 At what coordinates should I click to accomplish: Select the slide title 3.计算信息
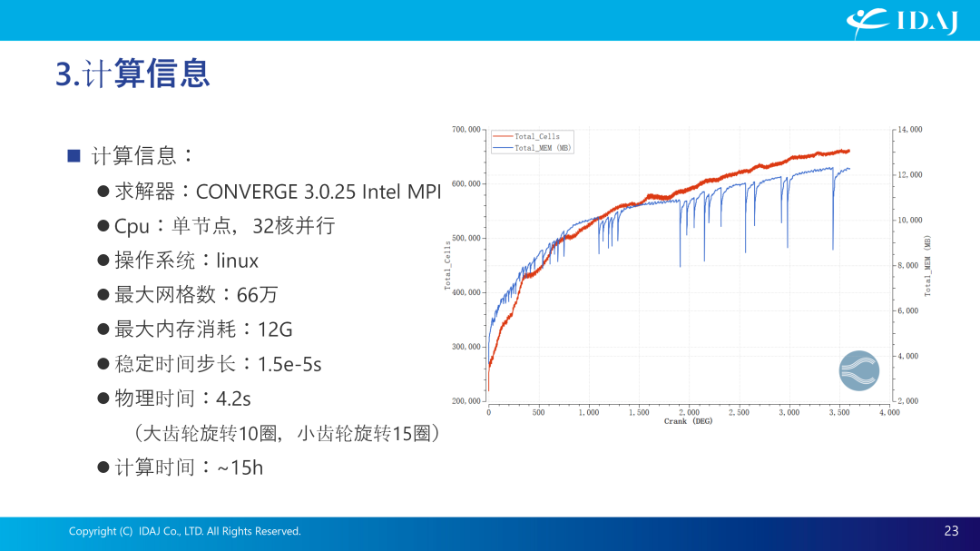pos(132,74)
